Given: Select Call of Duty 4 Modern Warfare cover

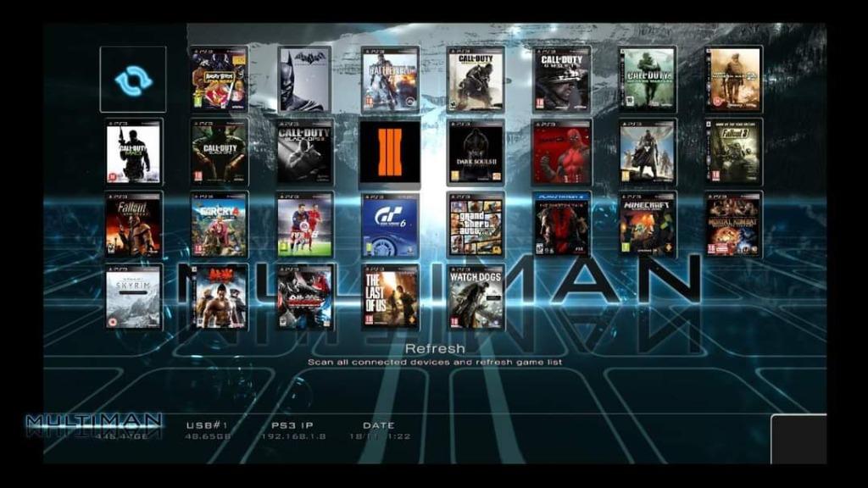Looking at the screenshot, I should click(647, 80).
